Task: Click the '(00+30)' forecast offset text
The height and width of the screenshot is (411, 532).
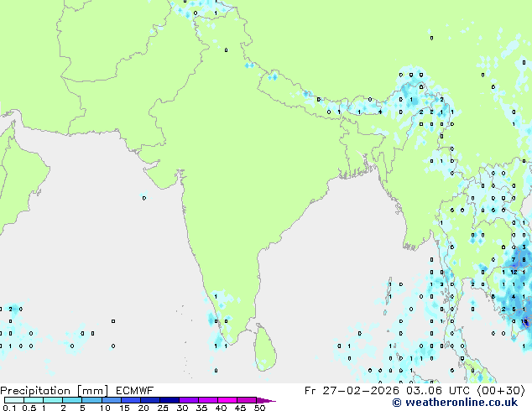Action: [x=501, y=391]
